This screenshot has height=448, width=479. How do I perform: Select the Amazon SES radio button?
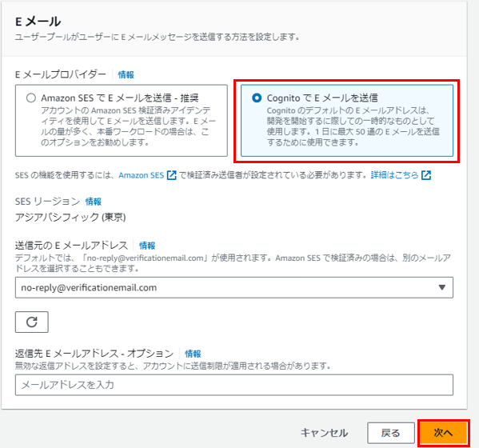click(31, 98)
